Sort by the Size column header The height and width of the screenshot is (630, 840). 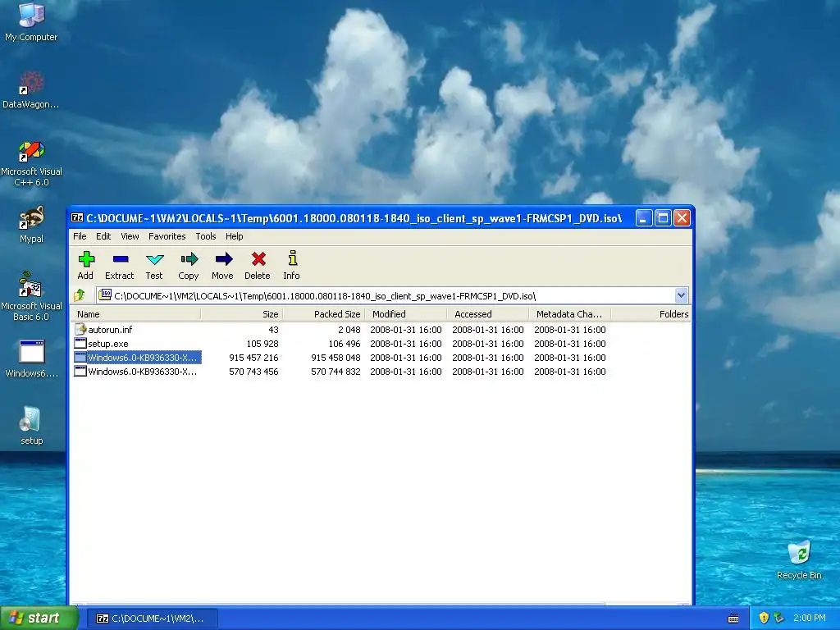click(242, 314)
